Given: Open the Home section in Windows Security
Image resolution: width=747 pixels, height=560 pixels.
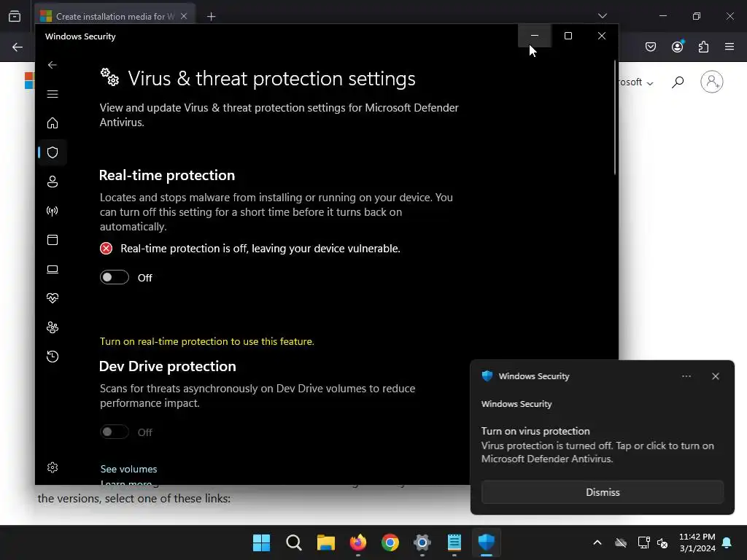Looking at the screenshot, I should pyautogui.click(x=53, y=123).
